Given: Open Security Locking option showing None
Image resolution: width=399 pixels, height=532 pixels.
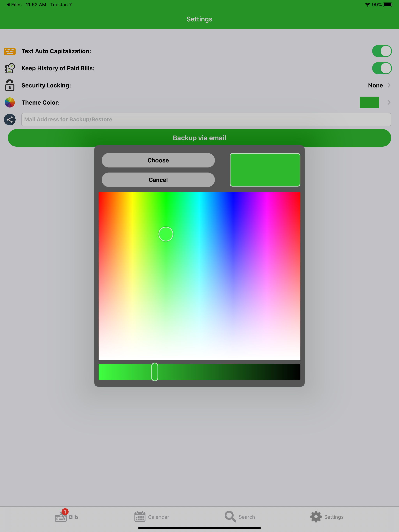Looking at the screenshot, I should 375,85.
